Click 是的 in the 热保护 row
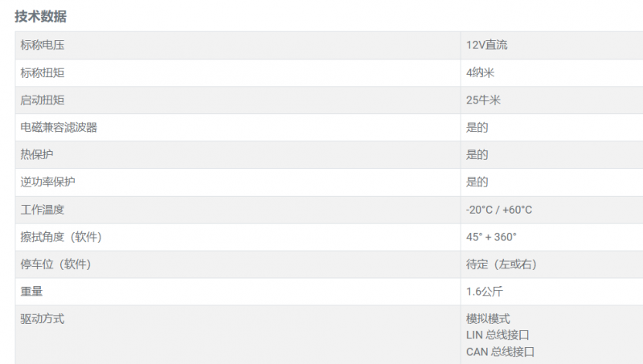The width and height of the screenshot is (643, 364). 477,154
